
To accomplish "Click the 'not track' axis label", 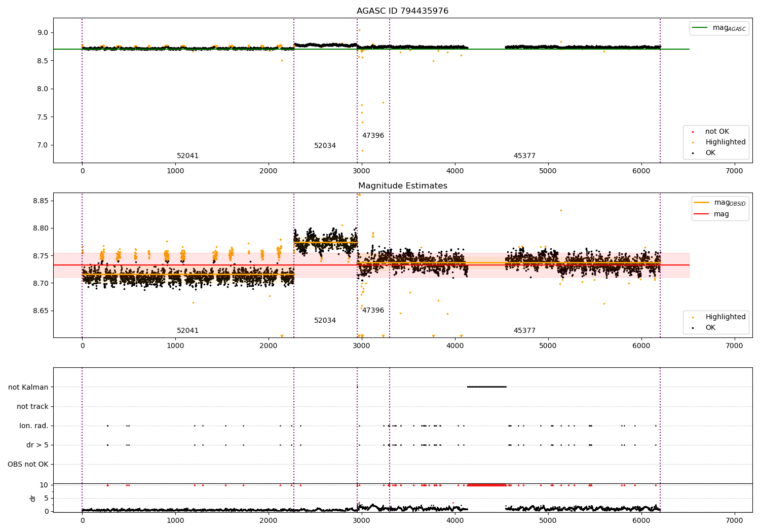I will pos(32,406).
